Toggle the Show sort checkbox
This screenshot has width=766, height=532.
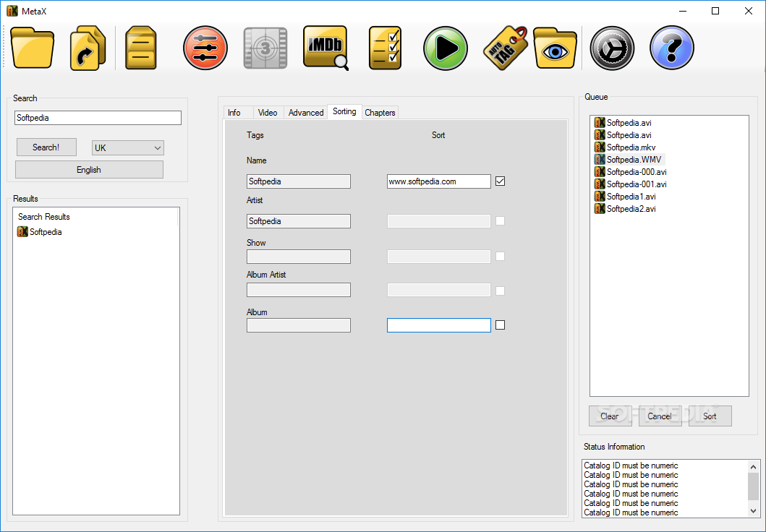[x=501, y=256]
